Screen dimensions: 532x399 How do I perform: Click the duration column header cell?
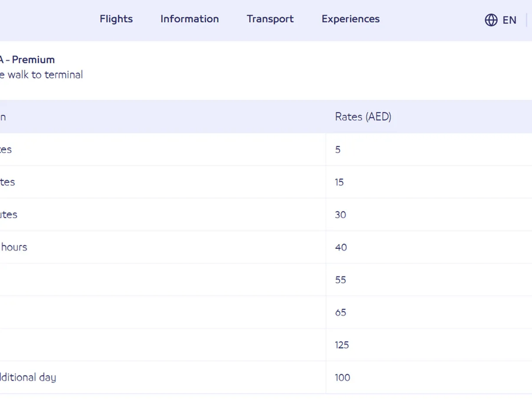(4, 117)
